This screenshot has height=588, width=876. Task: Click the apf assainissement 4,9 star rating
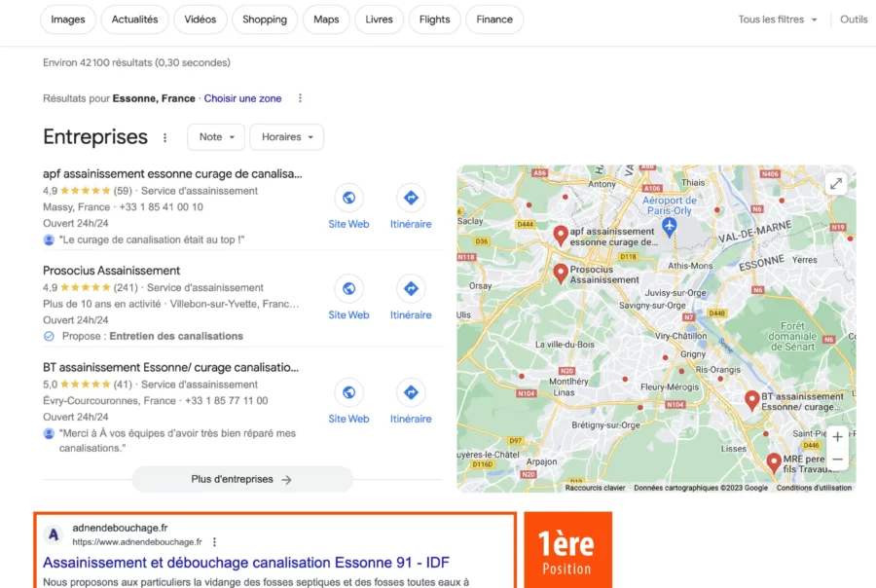tap(88, 191)
